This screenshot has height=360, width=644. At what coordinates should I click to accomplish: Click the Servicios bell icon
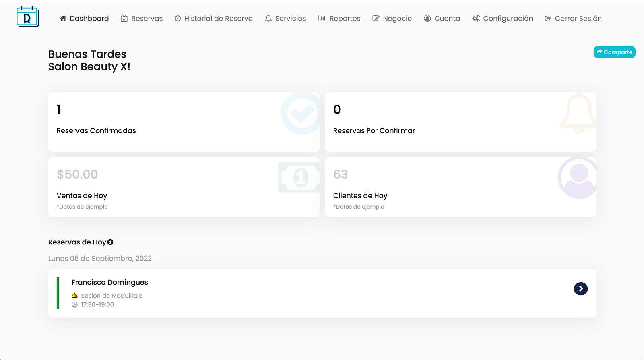tap(268, 18)
